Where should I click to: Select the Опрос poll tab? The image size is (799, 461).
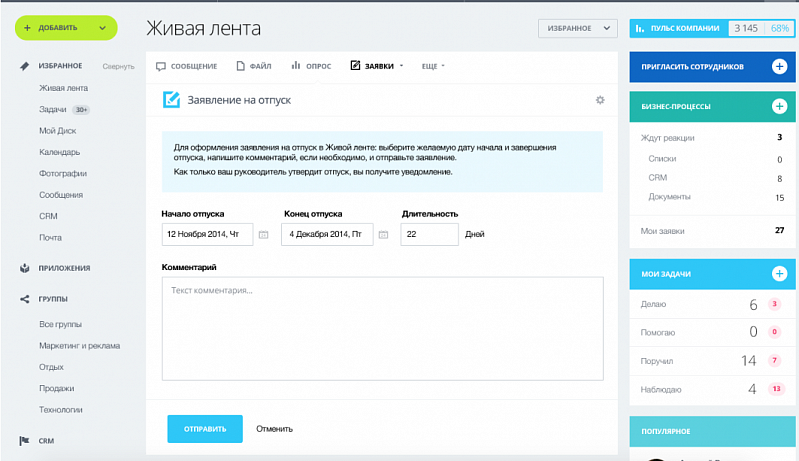click(x=311, y=66)
